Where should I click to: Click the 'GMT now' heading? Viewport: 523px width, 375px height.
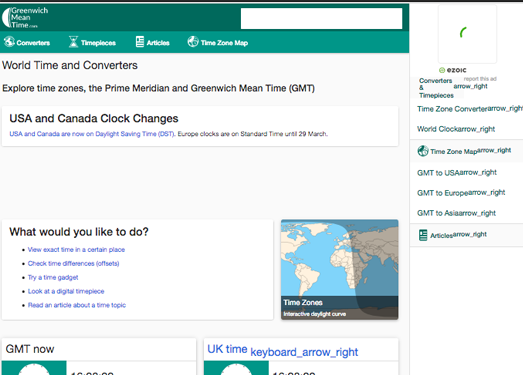click(x=30, y=349)
